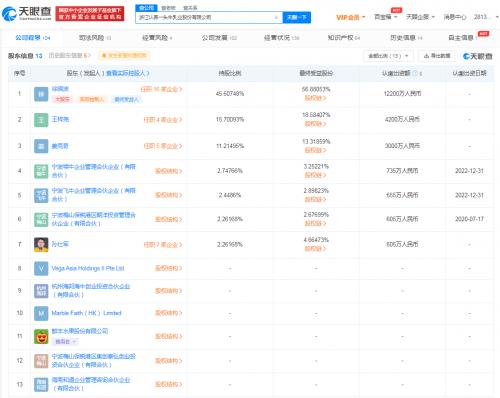Open the 天眼企服 dropdown menu
This screenshot has width=500, height=398.
coord(420,17)
